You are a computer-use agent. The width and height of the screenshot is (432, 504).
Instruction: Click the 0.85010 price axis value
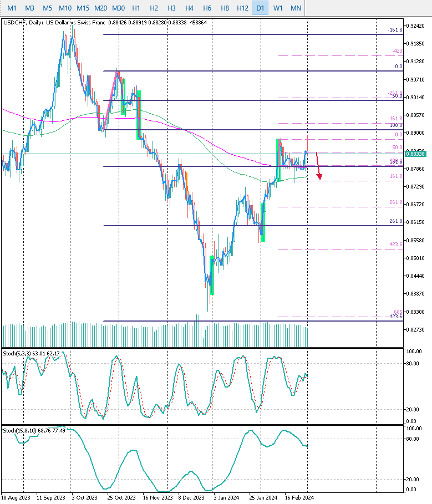[415, 258]
